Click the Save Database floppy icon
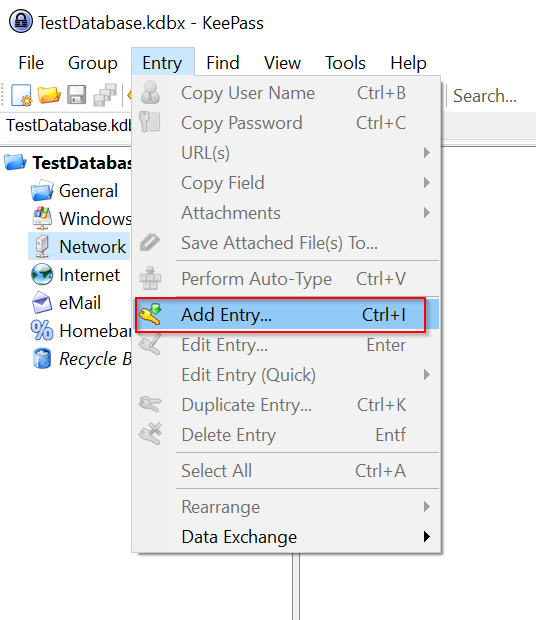 pyautogui.click(x=77, y=95)
